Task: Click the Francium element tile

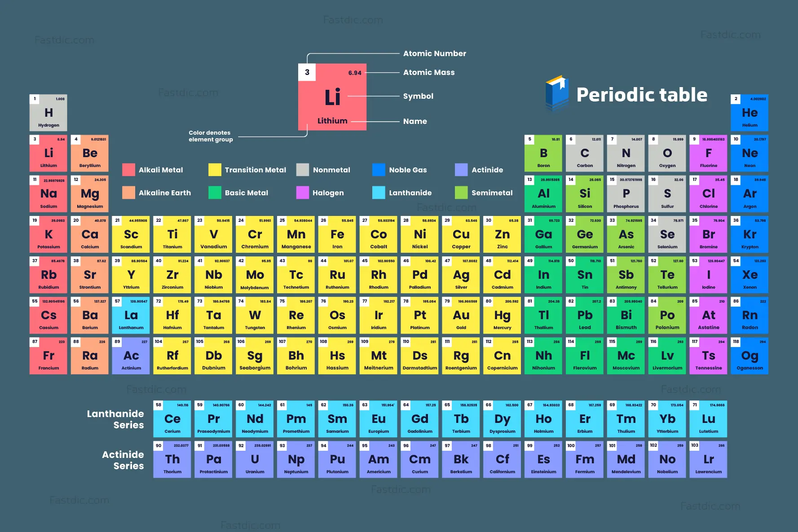Action: click(48, 356)
